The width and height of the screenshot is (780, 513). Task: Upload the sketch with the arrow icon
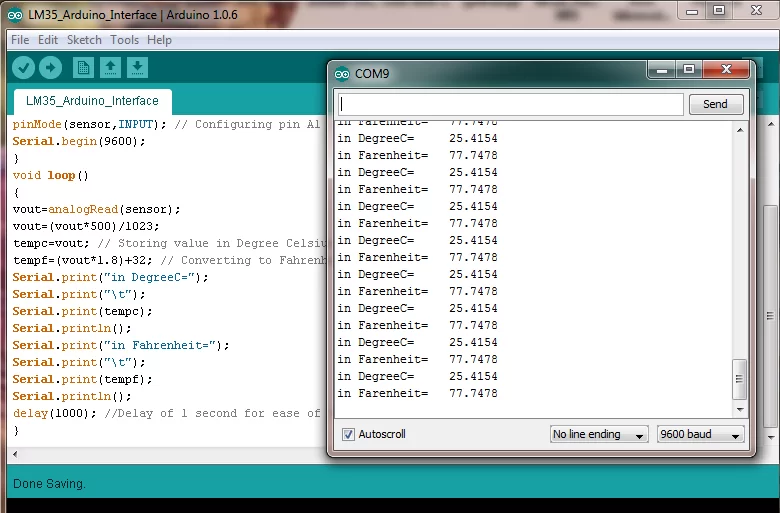(x=50, y=68)
